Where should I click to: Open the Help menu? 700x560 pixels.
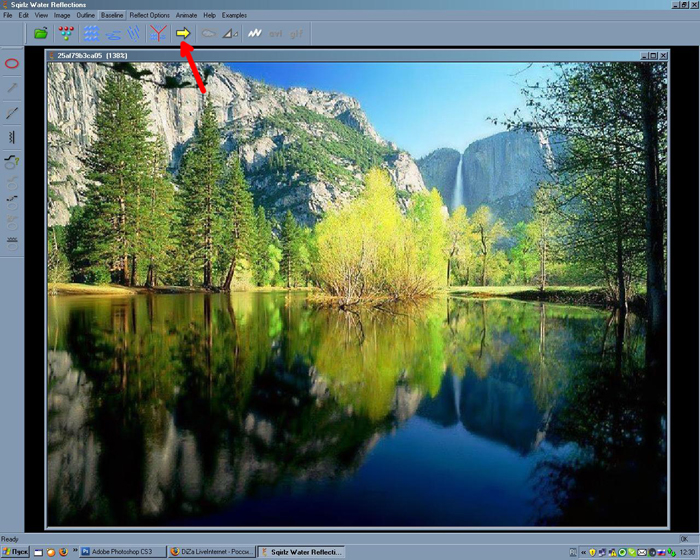[x=209, y=15]
